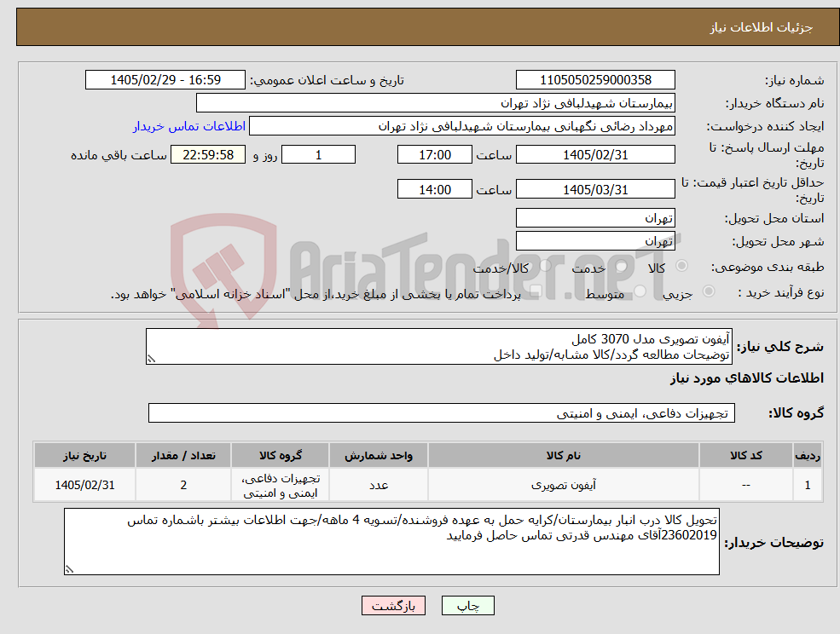Click the price validity date 1405/03/31
This screenshot has height=634, width=840.
tap(595, 189)
